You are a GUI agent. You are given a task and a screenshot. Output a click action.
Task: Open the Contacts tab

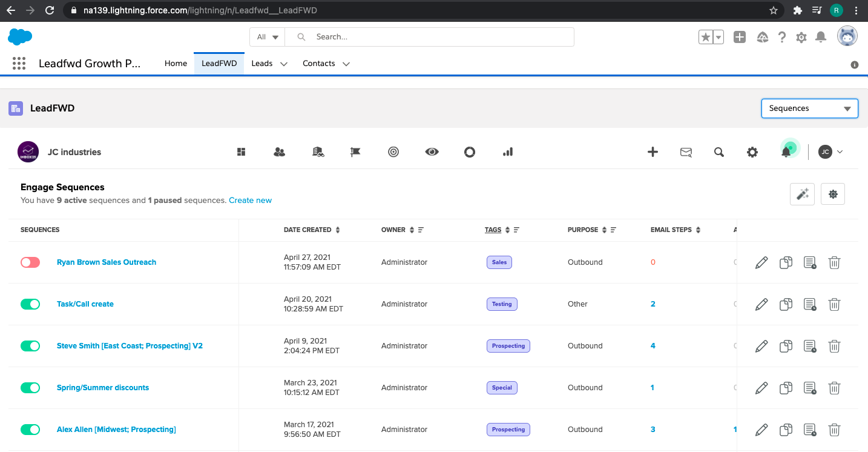(319, 64)
